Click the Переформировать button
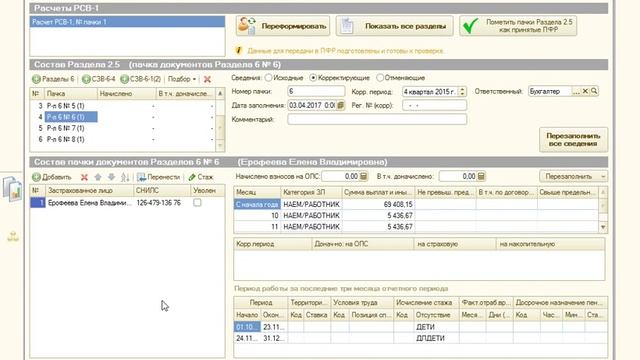 point(282,26)
